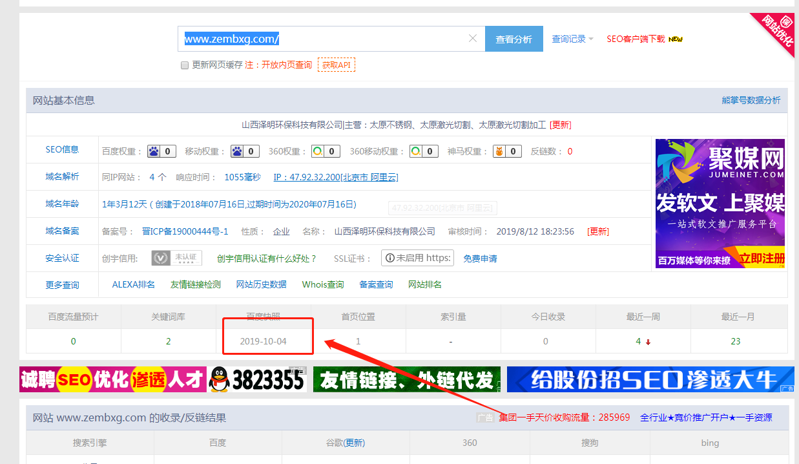
Task: Click the 免费申请 SSL link
Action: pos(480,259)
